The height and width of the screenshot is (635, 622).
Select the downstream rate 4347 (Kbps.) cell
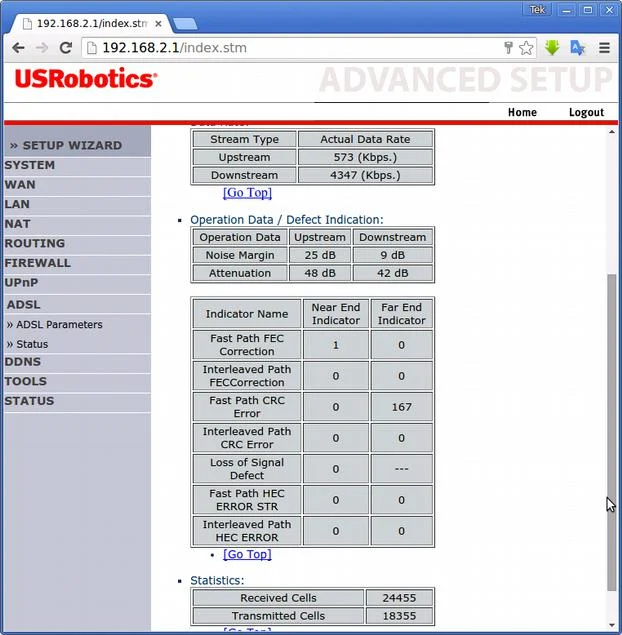(365, 175)
